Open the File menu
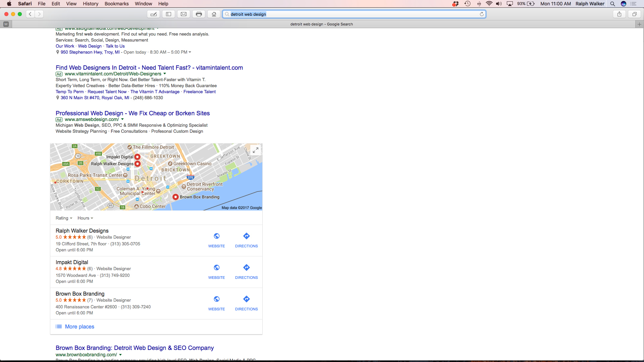Image resolution: width=644 pixels, height=362 pixels. click(x=42, y=4)
